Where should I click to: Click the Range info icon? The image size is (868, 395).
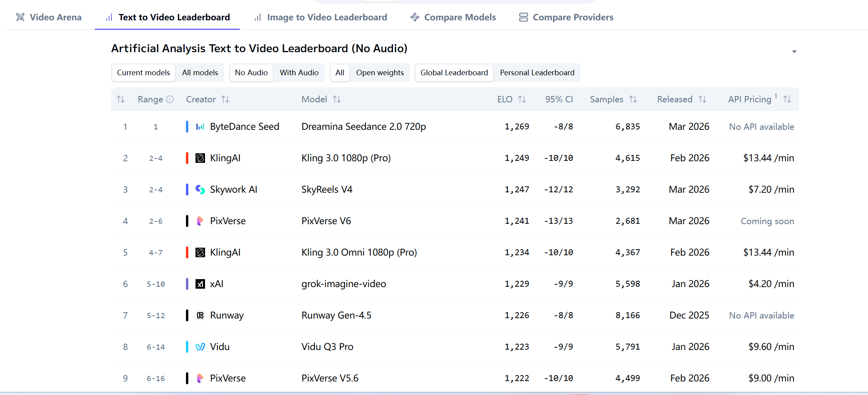pos(170,100)
